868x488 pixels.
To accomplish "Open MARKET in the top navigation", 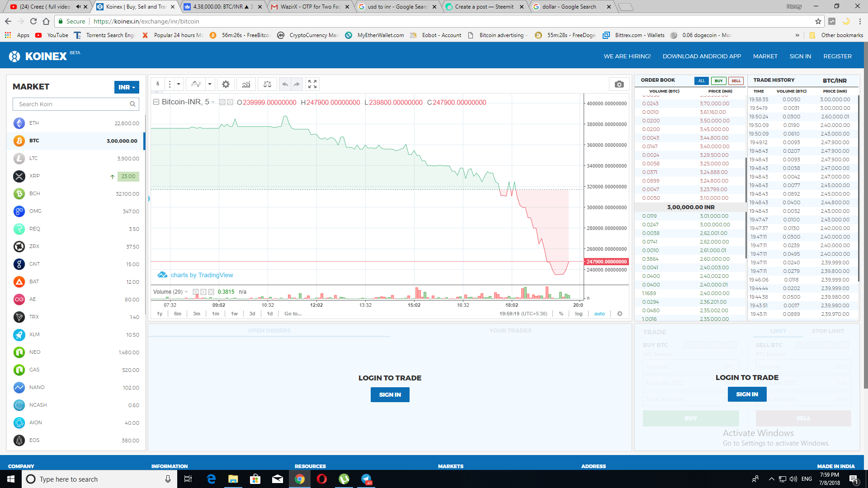I will [x=765, y=56].
